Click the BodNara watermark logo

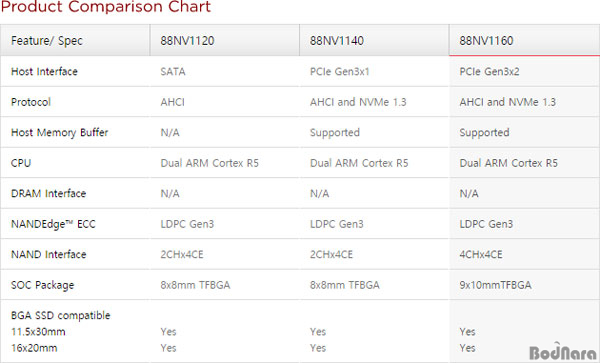pos(563,352)
